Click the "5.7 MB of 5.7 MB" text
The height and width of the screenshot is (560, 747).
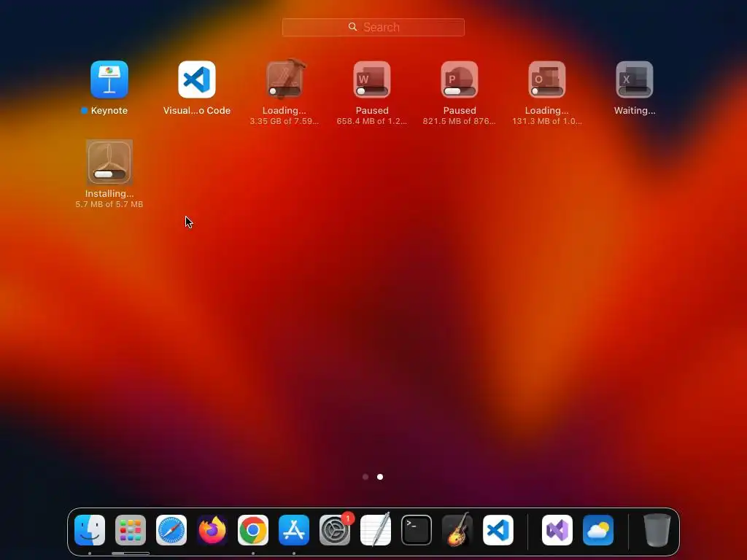click(x=109, y=204)
